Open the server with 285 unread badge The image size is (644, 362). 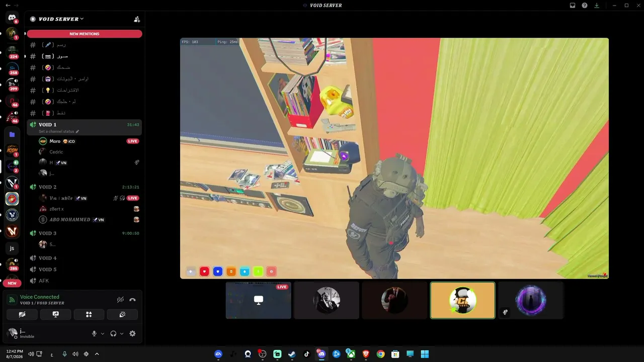[12, 264]
